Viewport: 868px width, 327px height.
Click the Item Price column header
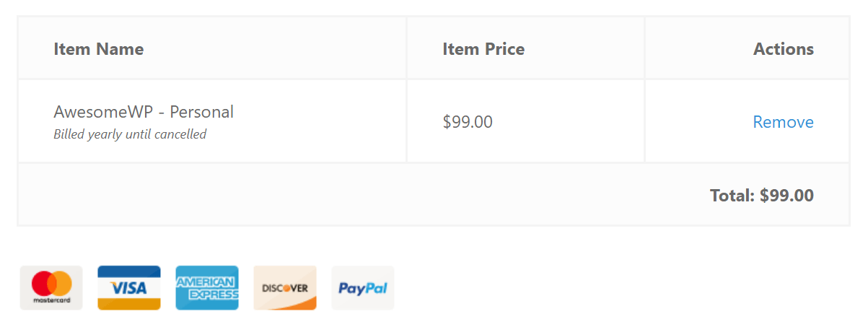(x=483, y=49)
